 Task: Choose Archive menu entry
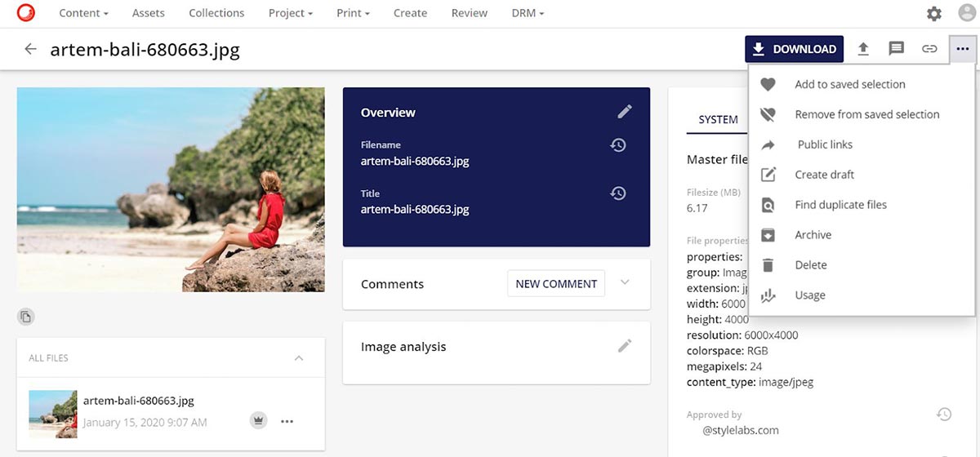point(813,235)
